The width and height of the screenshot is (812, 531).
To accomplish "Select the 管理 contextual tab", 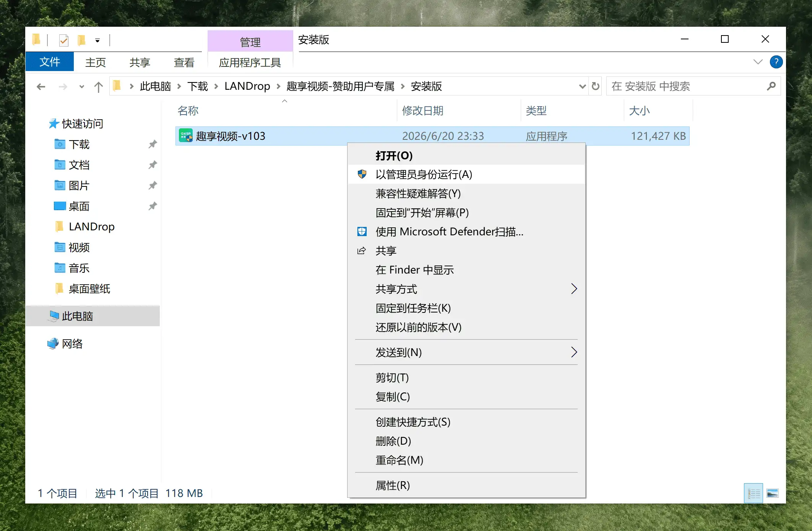I will 250,42.
